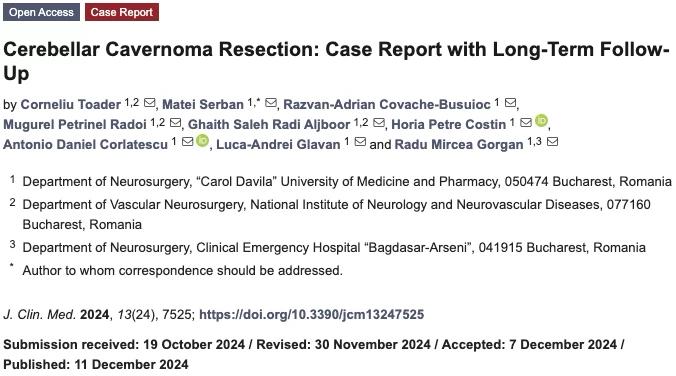This screenshot has height=376, width=676.
Task: Click envelope icon after Luca-Andrei Glavan
Action: coord(360,142)
